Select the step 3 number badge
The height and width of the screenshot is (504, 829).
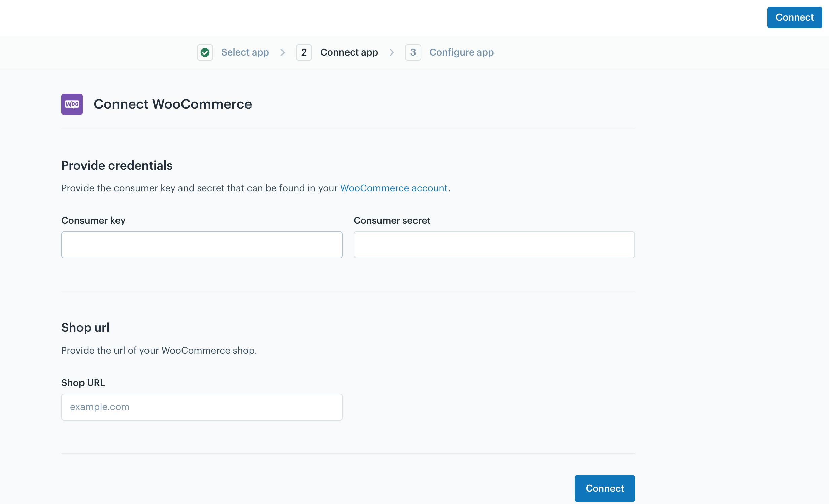(x=413, y=52)
